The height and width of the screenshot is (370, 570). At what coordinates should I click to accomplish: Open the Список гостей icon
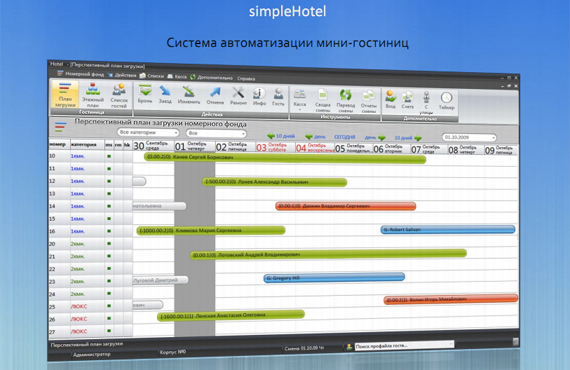(x=119, y=95)
